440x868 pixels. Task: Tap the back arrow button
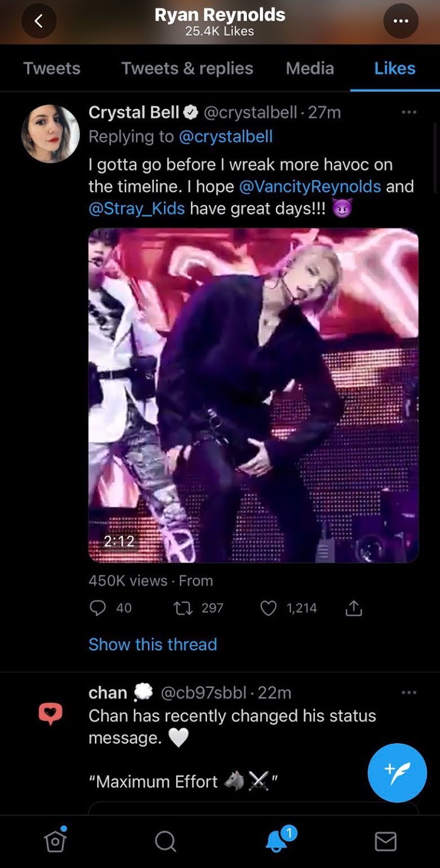38,21
